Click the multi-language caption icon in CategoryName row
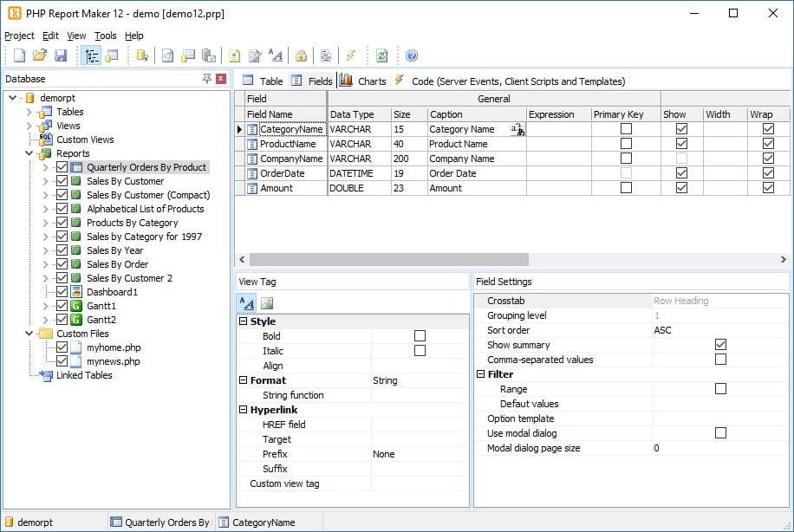This screenshot has height=532, width=794. tap(518, 130)
